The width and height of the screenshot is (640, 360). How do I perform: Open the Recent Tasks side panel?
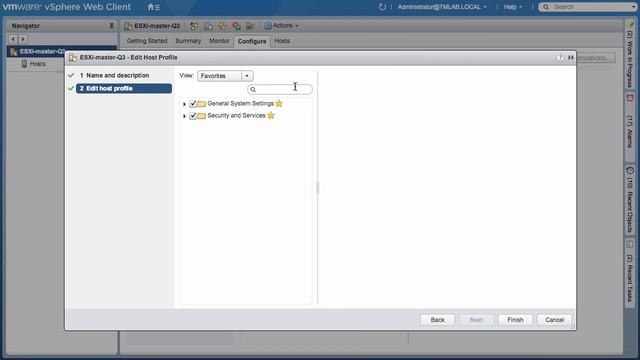[x=630, y=272]
